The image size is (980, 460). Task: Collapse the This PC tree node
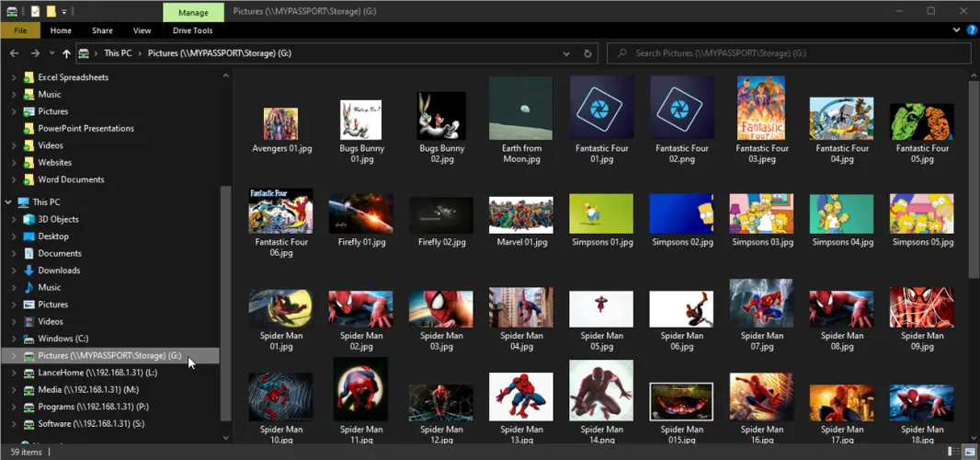click(8, 202)
